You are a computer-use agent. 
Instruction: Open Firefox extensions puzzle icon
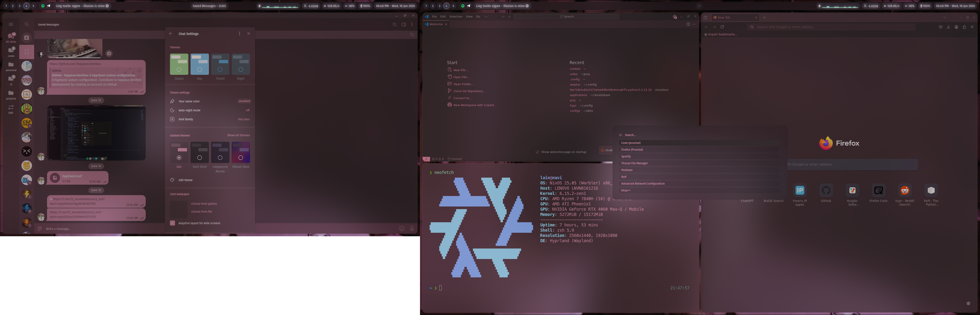click(x=964, y=27)
